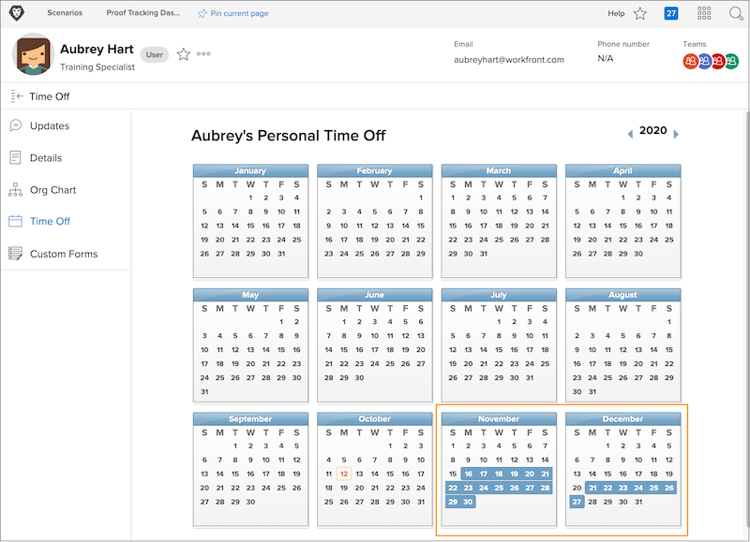The width and height of the screenshot is (750, 542).
Task: Open the notifications badge showing 27
Action: point(671,13)
